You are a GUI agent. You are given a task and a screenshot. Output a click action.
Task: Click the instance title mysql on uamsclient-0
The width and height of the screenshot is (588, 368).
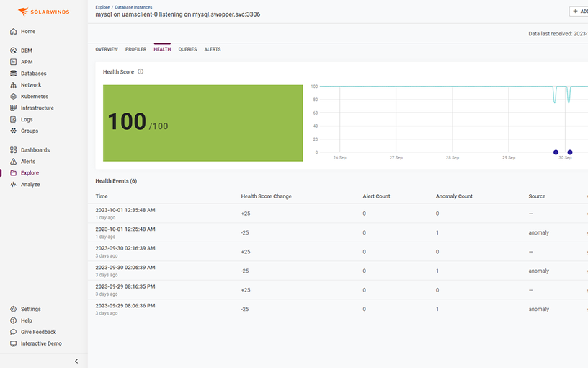click(178, 14)
